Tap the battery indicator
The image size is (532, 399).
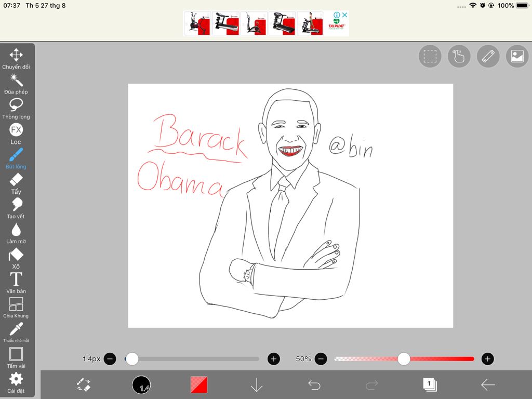[x=523, y=5]
